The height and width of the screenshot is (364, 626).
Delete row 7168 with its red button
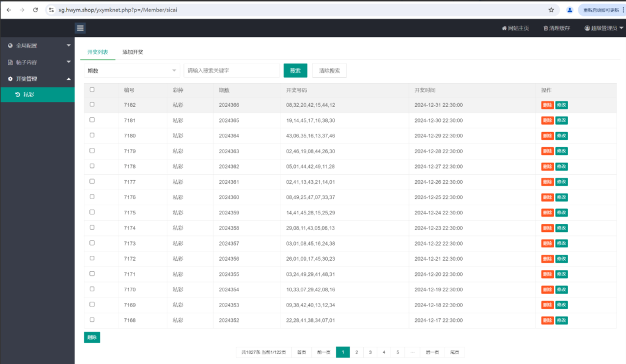point(547,321)
